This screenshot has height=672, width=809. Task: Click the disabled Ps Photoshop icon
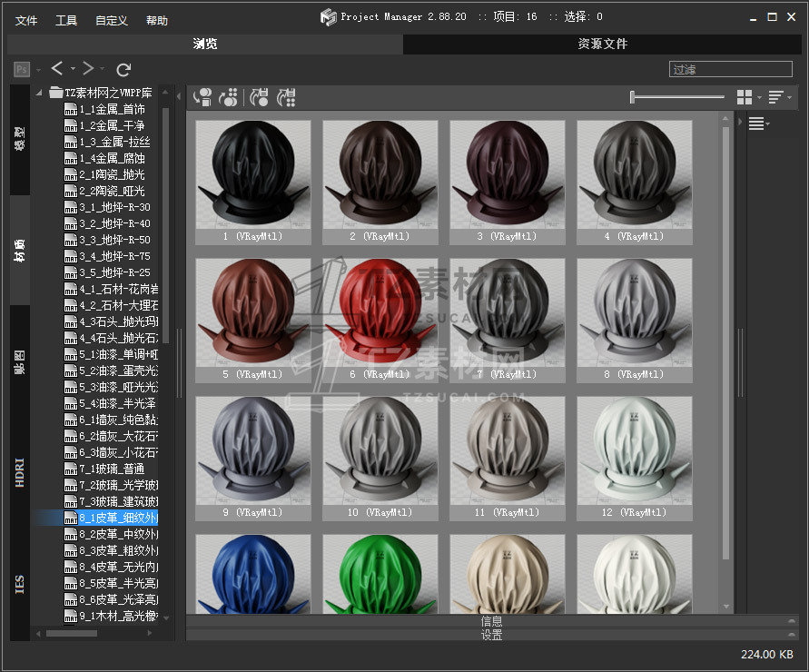coord(22,69)
